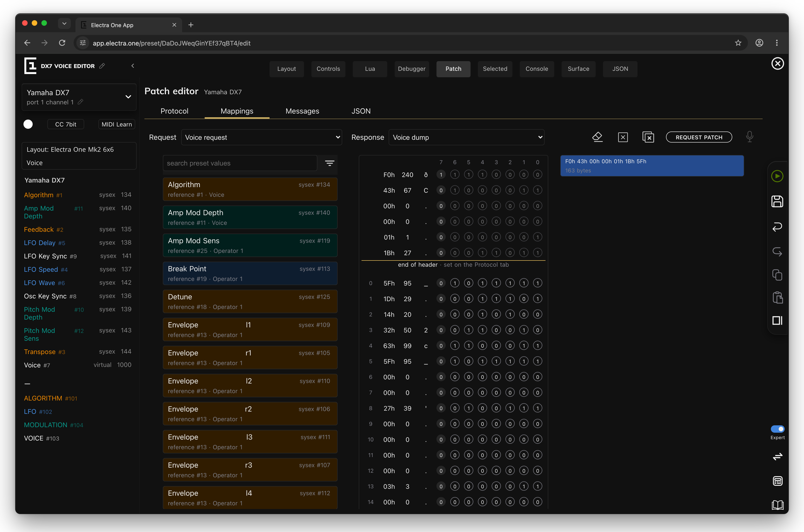Open the browser tab search chevron
Viewport: 804px width, 532px height.
coord(64,23)
